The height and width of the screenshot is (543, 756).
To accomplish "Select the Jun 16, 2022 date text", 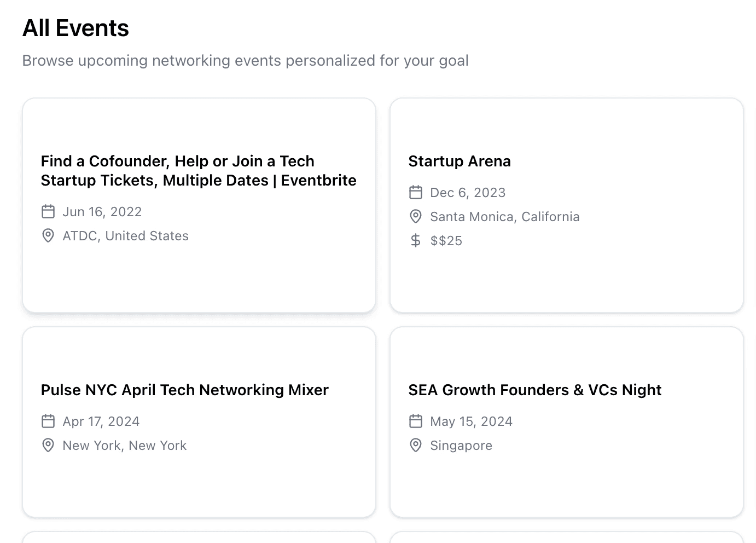I will coord(102,212).
